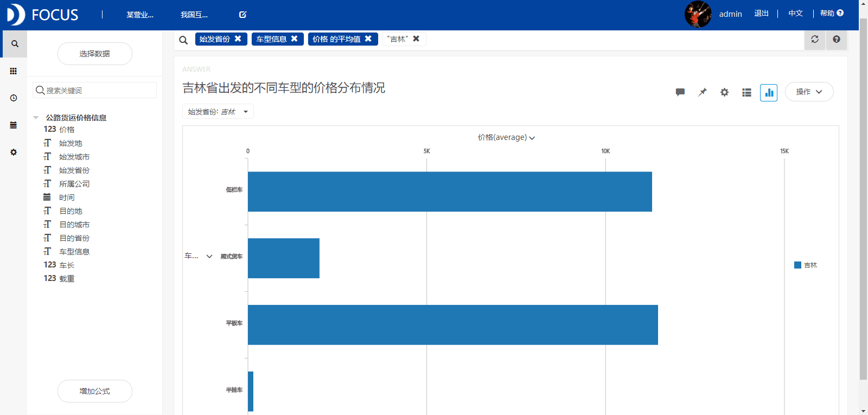Click the 厢式货车 bar
This screenshot has height=415, width=868.
284,258
